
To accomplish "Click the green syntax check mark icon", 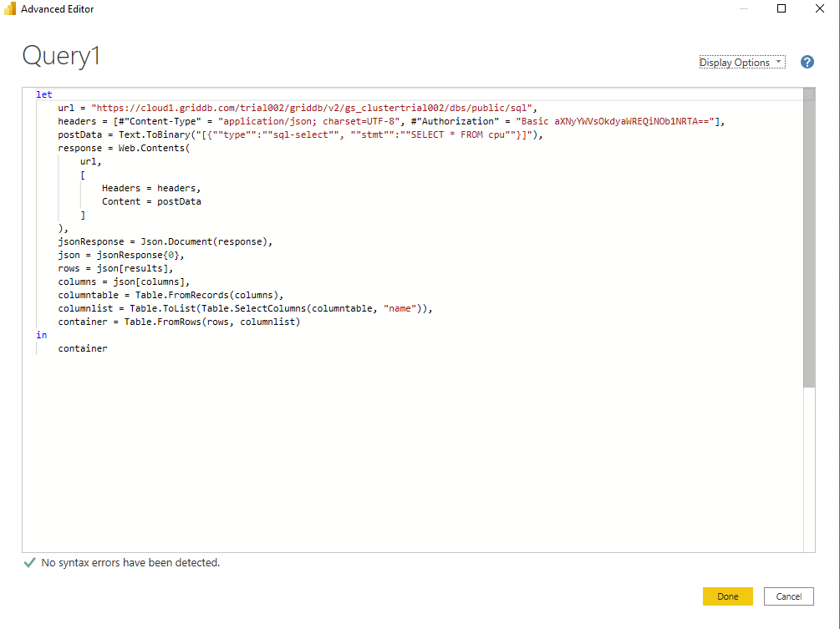I will click(30, 564).
